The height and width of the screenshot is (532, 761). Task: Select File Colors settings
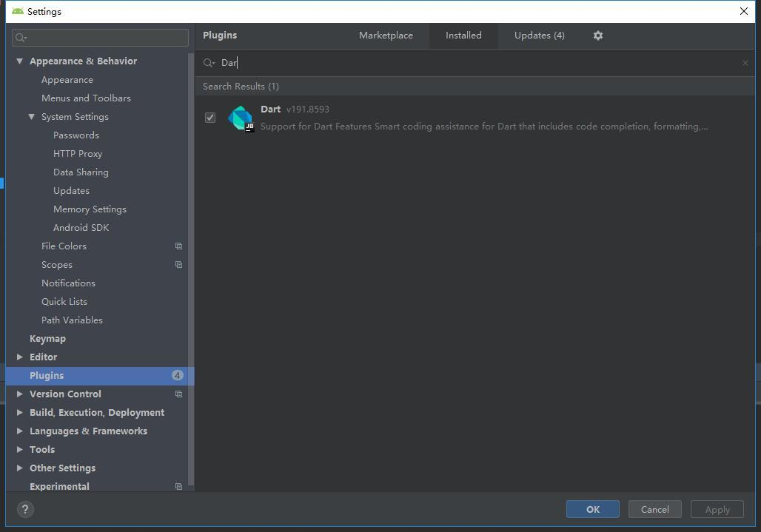tap(64, 246)
